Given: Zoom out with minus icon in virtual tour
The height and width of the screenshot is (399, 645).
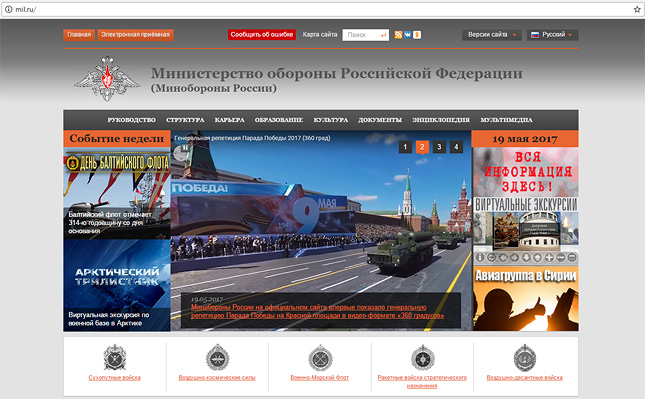Looking at the screenshot, I should point(560,257).
